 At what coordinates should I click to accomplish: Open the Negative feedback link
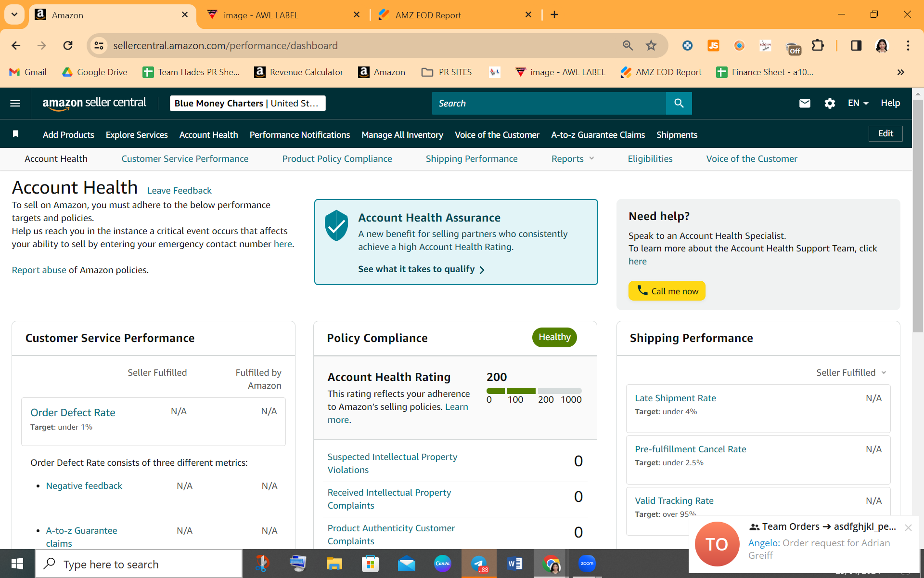point(84,486)
